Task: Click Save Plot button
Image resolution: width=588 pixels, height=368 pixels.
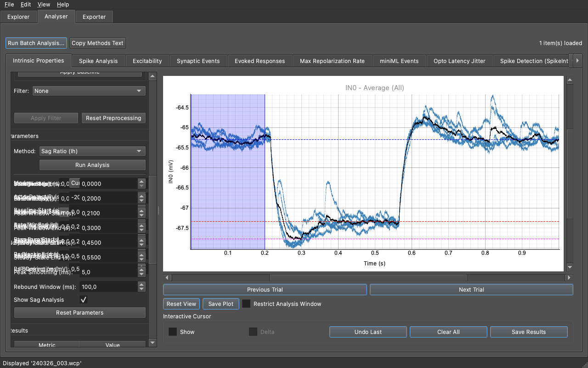Action: pos(221,304)
